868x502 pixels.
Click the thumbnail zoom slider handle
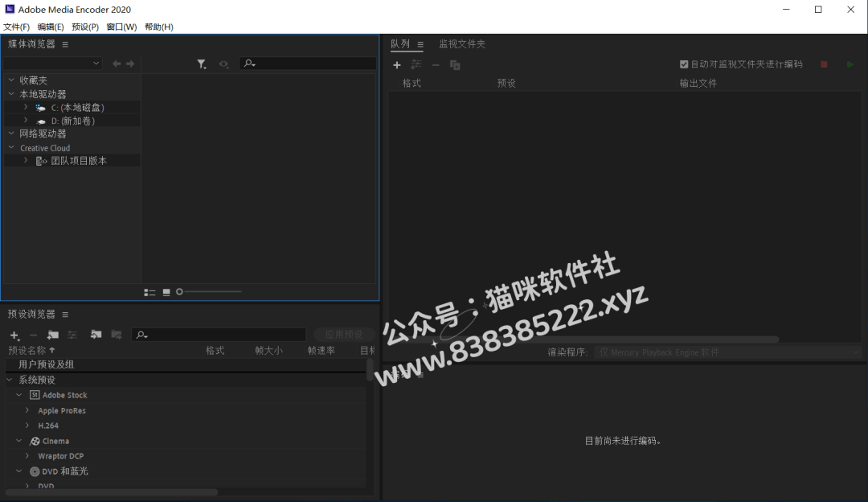click(179, 291)
